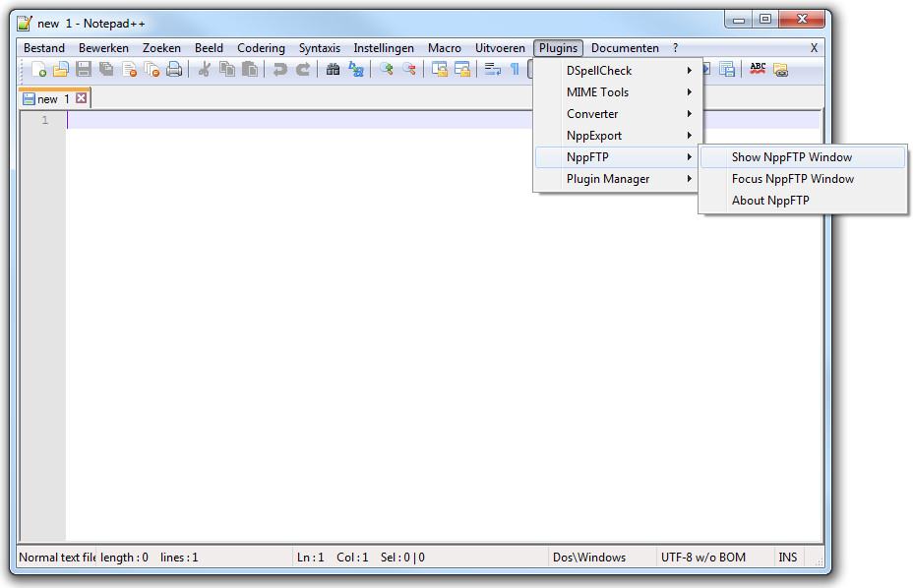This screenshot has width=913, height=588.
Task: Click the Zoom In magnifier icon
Action: point(386,69)
